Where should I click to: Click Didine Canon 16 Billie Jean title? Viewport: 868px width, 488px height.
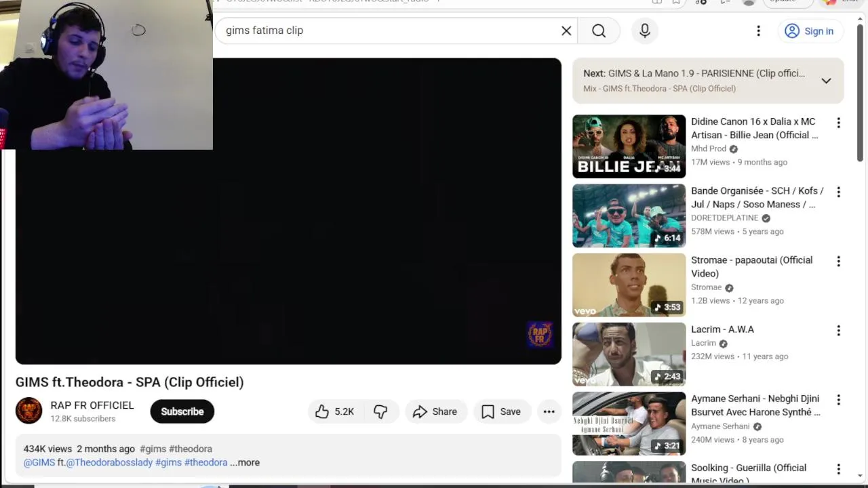(754, 128)
